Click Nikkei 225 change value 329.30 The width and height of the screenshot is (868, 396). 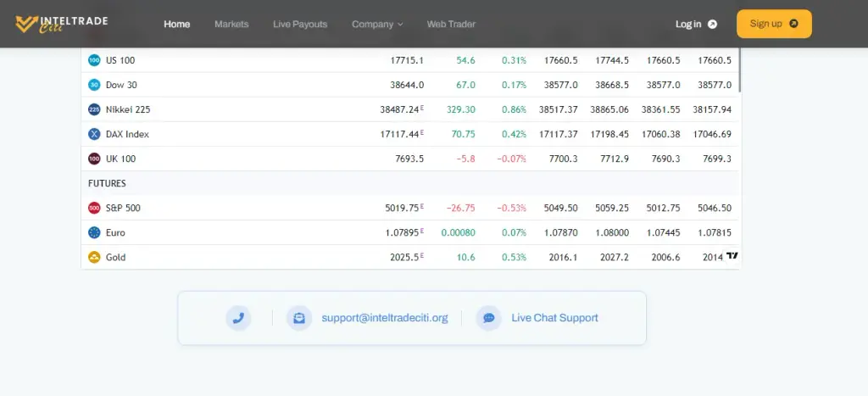tap(460, 109)
